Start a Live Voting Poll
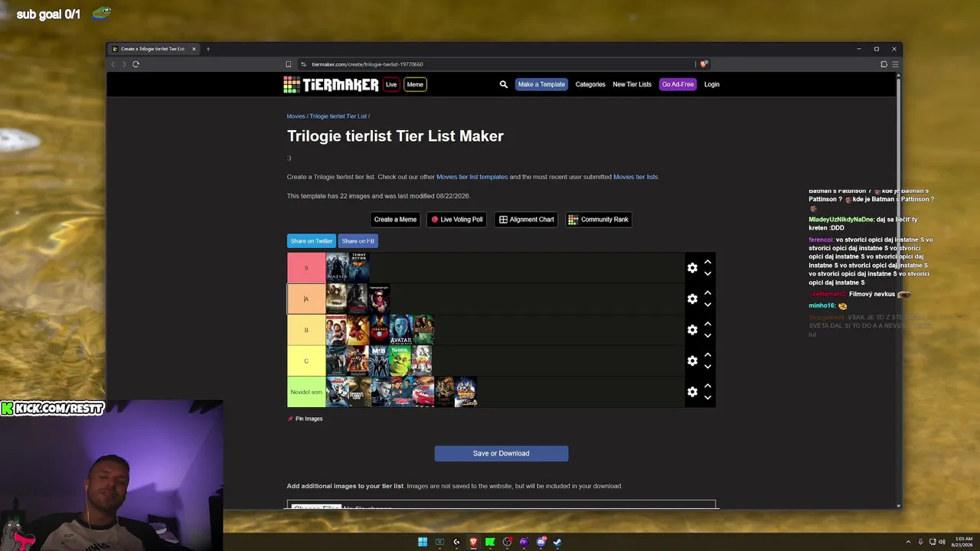The height and width of the screenshot is (551, 980). pos(457,220)
